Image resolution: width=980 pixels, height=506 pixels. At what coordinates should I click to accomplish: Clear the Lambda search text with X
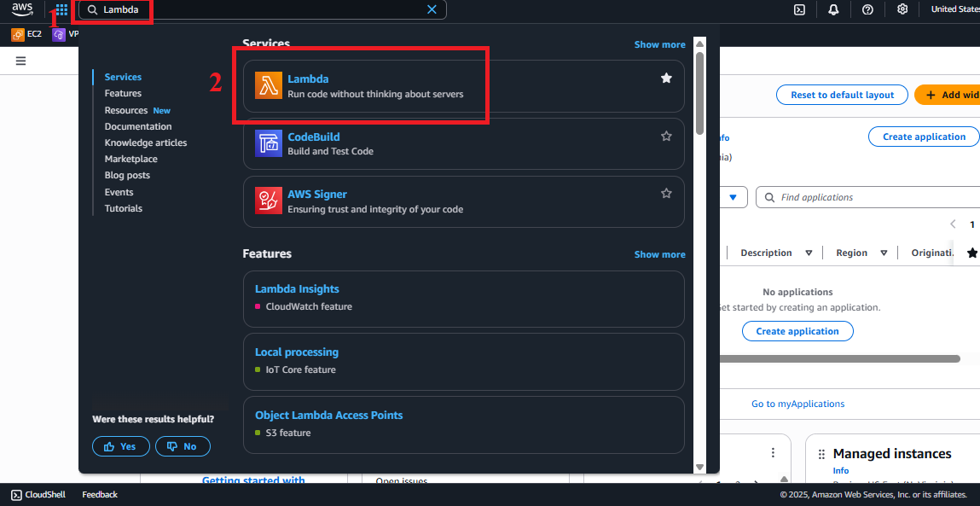pyautogui.click(x=432, y=9)
